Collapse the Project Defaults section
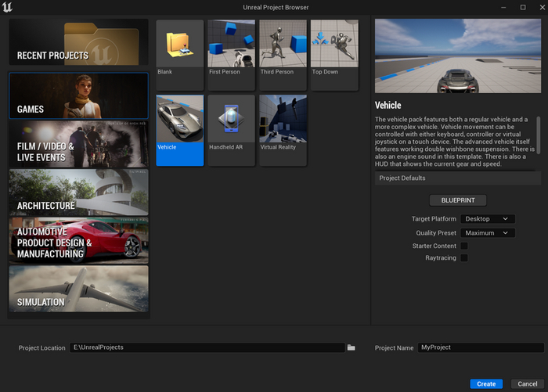 pos(457,178)
